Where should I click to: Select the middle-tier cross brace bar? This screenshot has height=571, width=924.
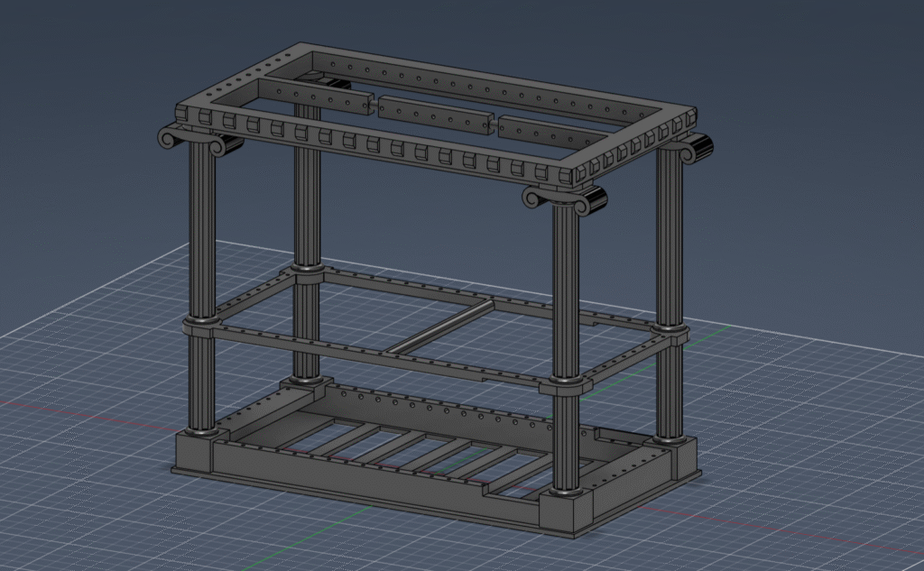click(442, 327)
